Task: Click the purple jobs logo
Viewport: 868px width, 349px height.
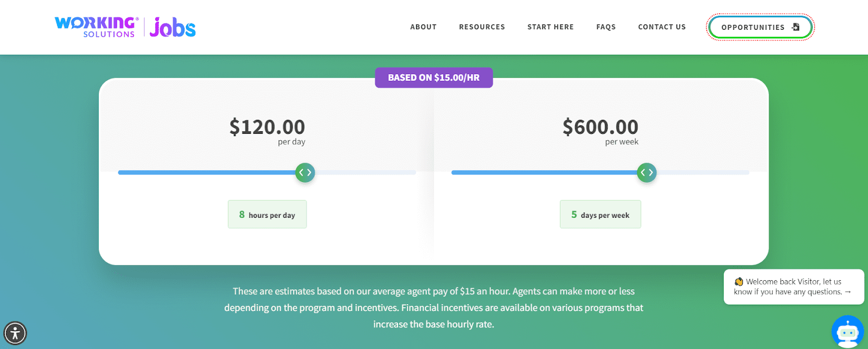Action: [173, 28]
